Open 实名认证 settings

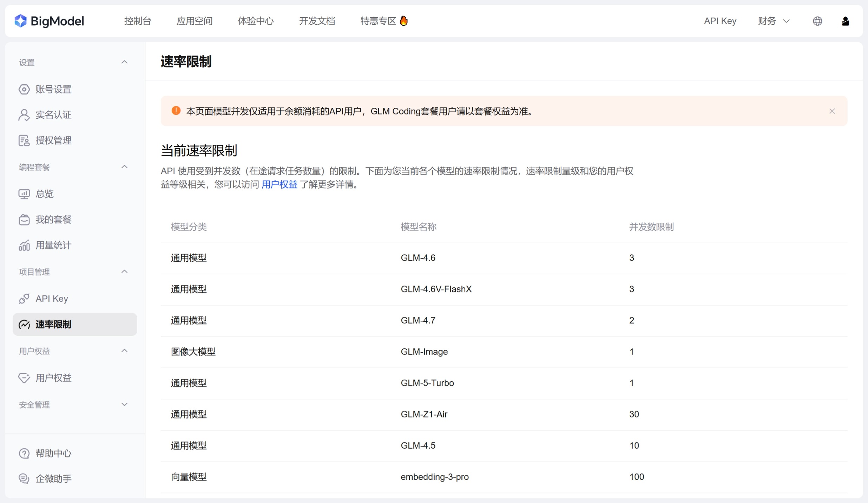(x=53, y=115)
